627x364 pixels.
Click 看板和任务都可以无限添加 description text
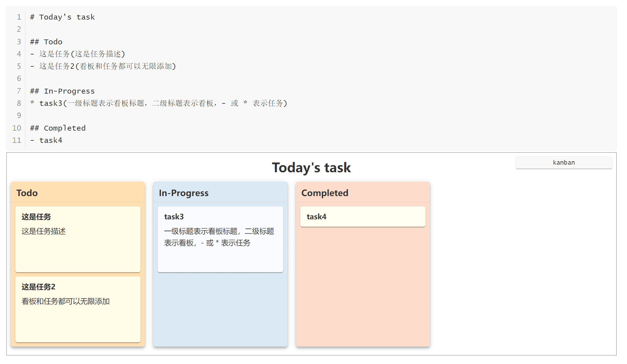(x=66, y=301)
